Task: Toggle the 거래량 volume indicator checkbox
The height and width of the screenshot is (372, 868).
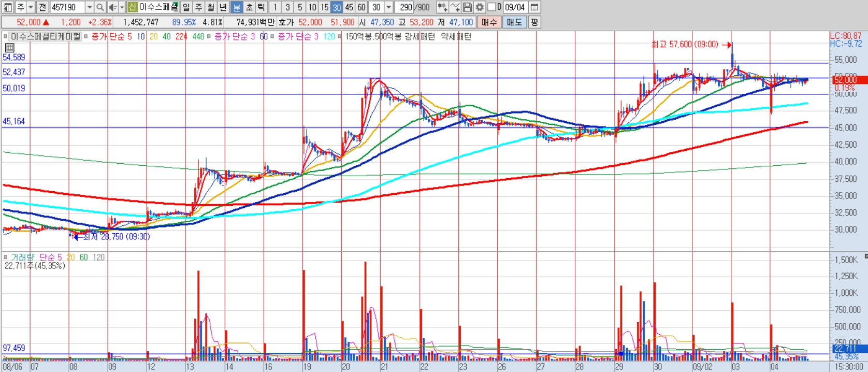Action: 6,257
